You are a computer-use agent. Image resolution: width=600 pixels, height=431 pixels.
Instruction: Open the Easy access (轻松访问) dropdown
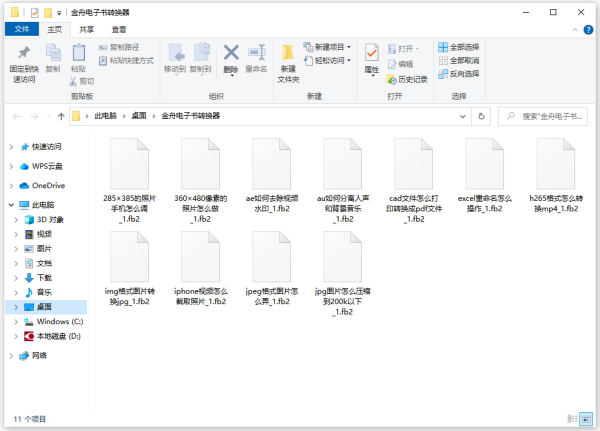(328, 60)
